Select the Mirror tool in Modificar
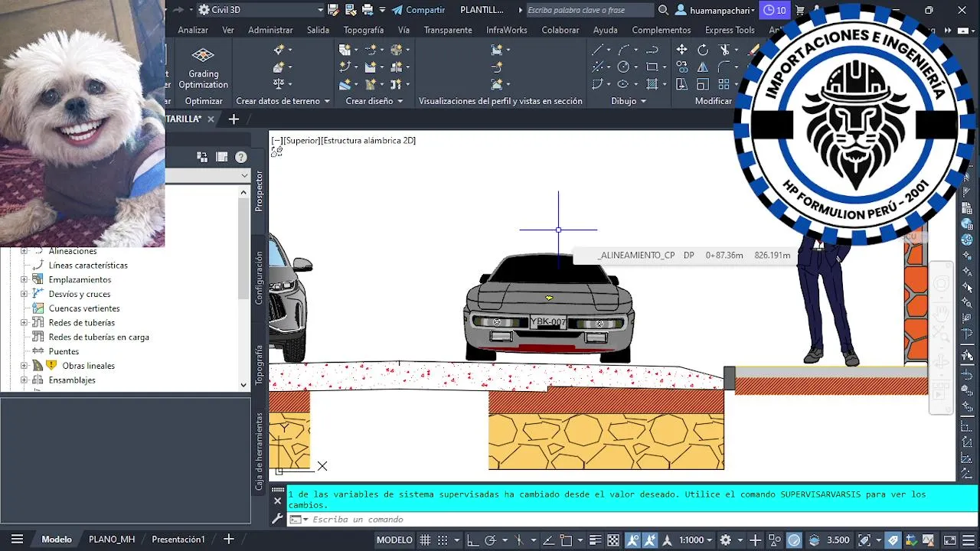 (703, 67)
